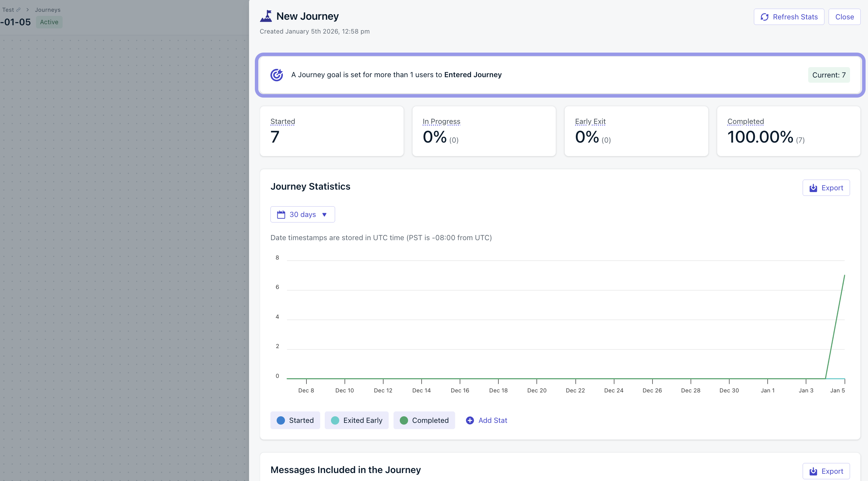The width and height of the screenshot is (868, 481).
Task: Click the calendar icon in the date range selector
Action: [x=281, y=214]
